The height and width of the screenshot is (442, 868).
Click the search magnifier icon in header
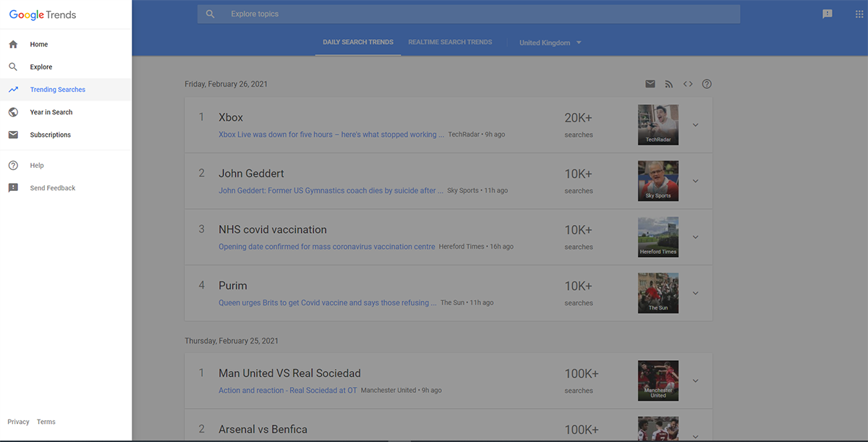click(210, 14)
